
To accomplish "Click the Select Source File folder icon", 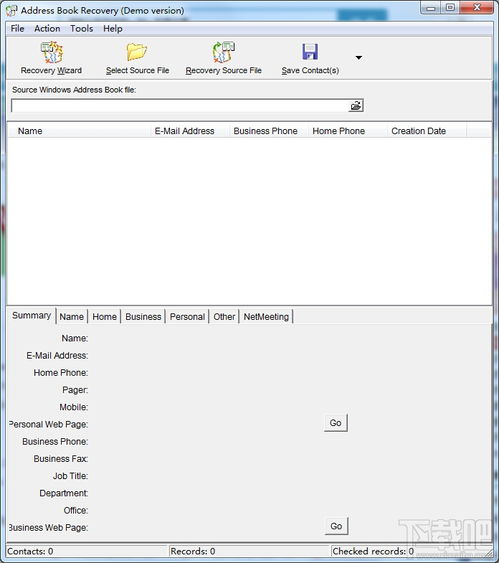I will [x=137, y=52].
